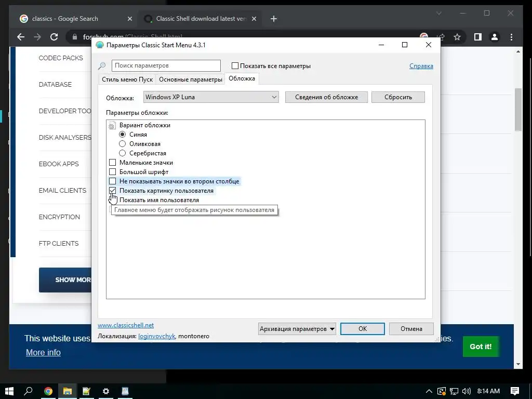
Task: Confirm settings with OK button
Action: coord(362,329)
